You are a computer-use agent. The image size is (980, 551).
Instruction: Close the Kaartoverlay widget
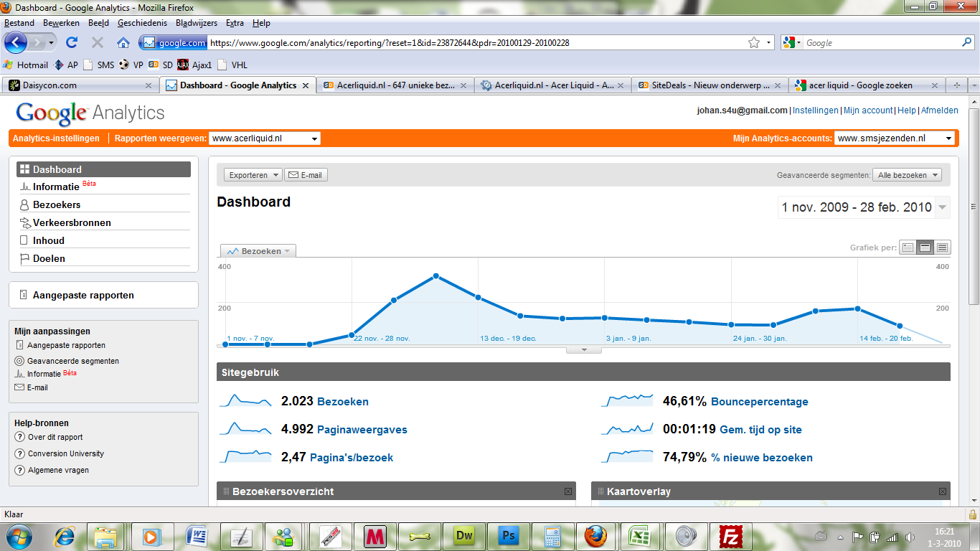pos(943,491)
